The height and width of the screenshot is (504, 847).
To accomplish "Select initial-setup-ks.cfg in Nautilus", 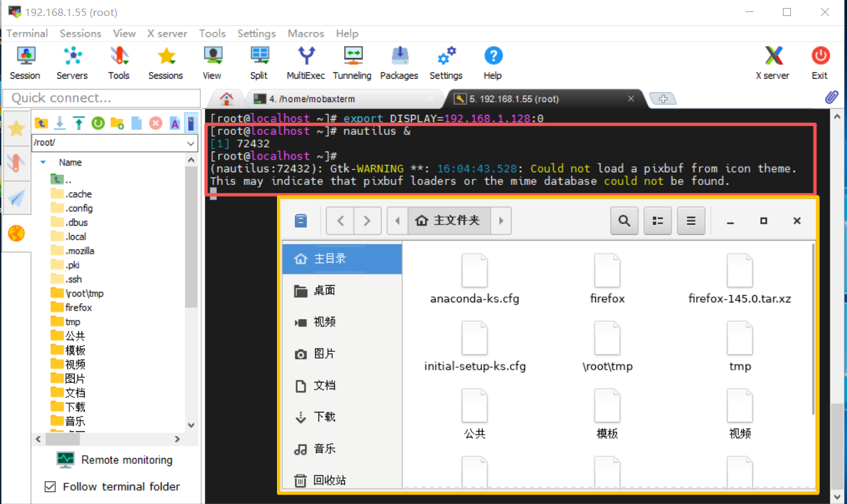I will point(475,346).
